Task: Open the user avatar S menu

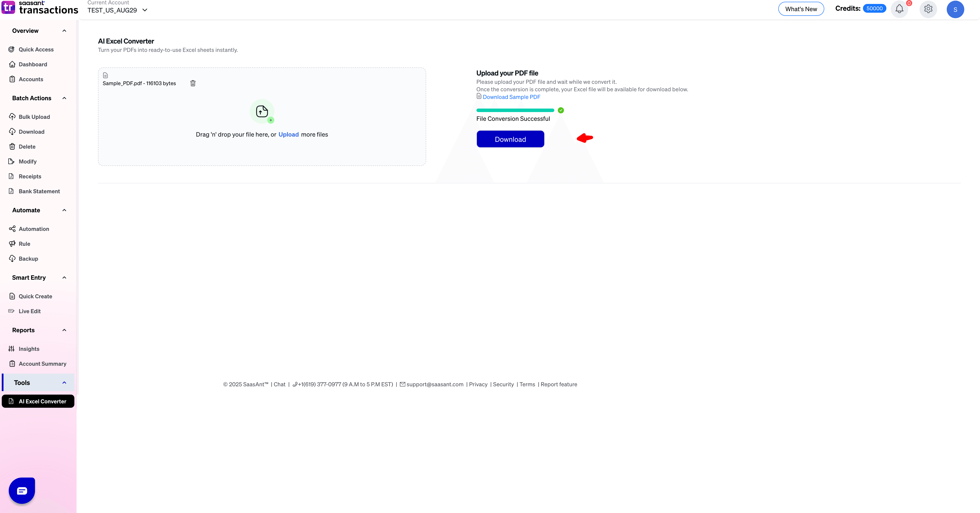Action: [x=955, y=9]
